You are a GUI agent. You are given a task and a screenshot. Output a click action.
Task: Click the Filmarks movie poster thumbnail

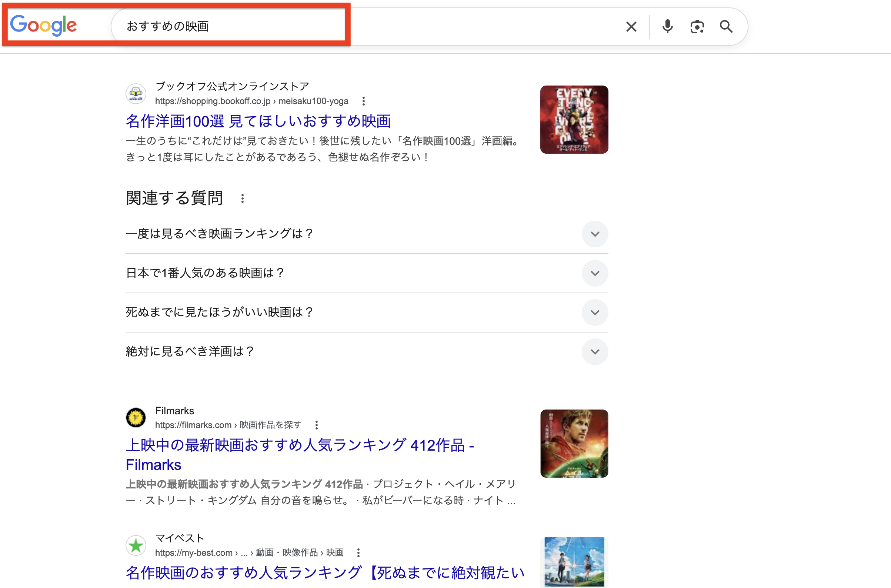(x=574, y=444)
